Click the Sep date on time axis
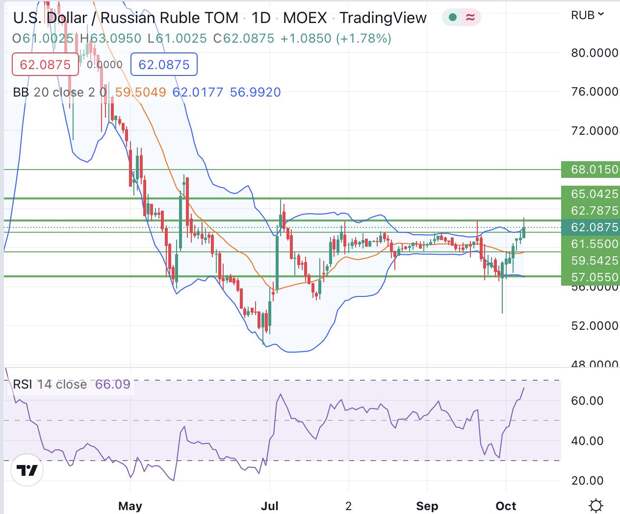This screenshot has height=514, width=620. coord(427,506)
